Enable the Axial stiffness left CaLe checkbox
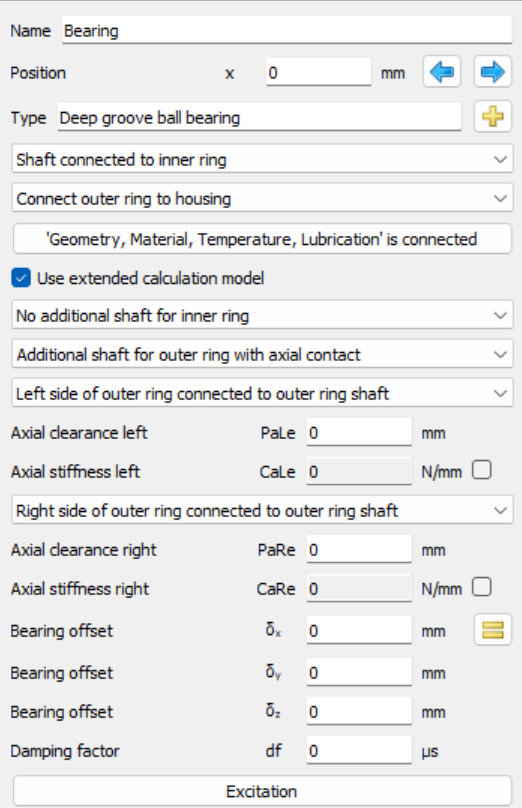522x808 pixels. tap(481, 470)
